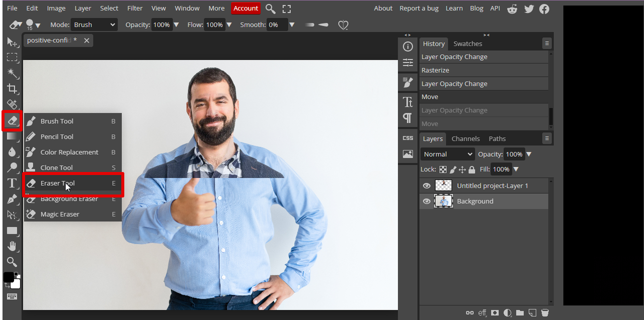644x320 pixels.
Task: Open the CSS side panel
Action: click(408, 138)
